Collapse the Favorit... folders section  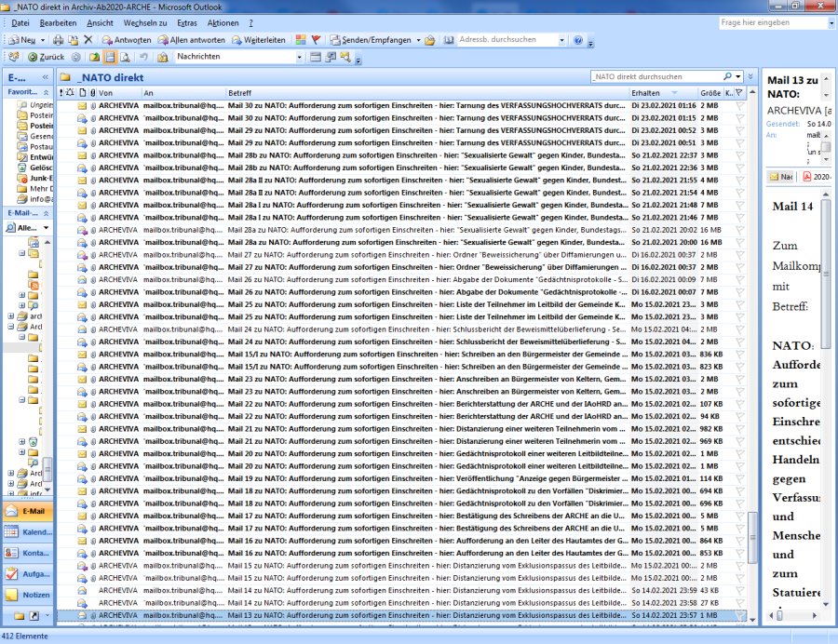(46, 92)
